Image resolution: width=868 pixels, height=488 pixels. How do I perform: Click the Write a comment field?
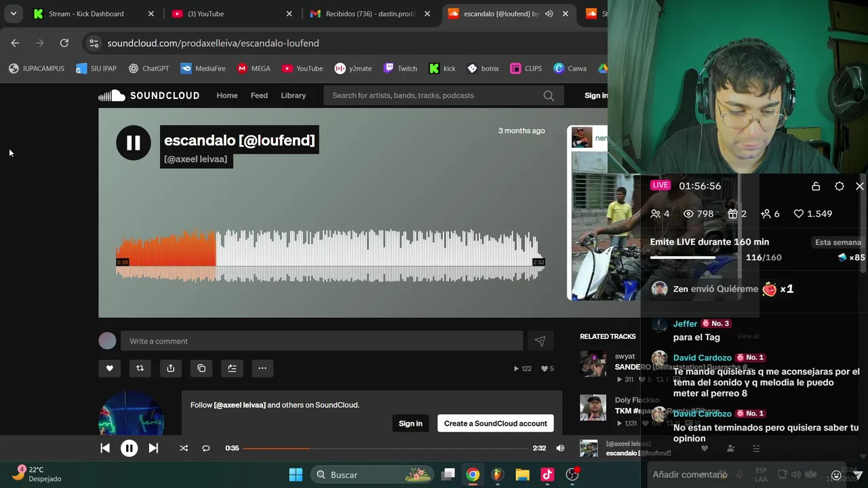(x=321, y=341)
